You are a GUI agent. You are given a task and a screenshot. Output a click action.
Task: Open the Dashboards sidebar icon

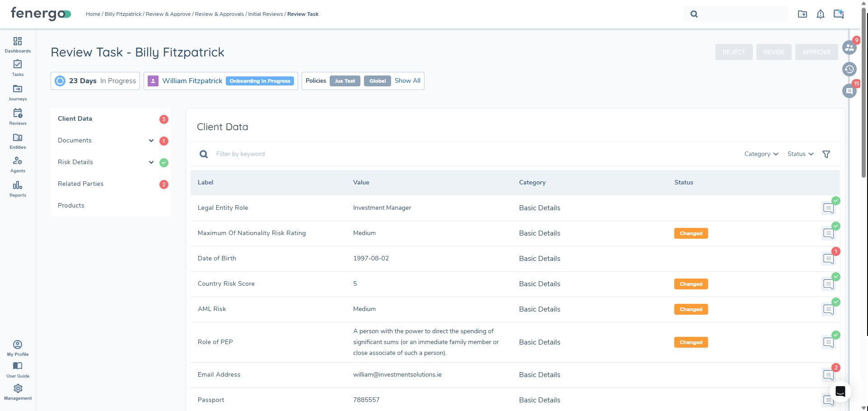18,44
